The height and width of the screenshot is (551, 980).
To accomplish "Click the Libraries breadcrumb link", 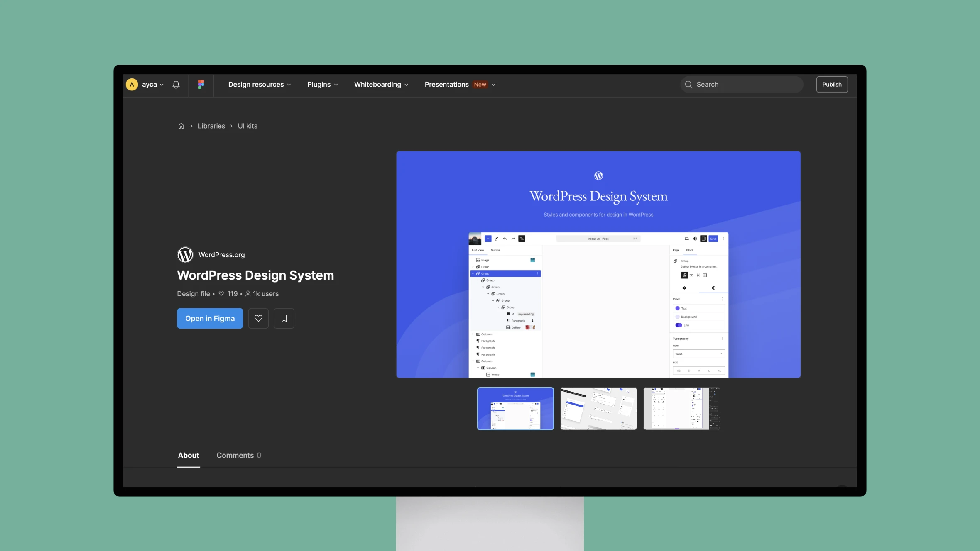I will click(x=211, y=126).
